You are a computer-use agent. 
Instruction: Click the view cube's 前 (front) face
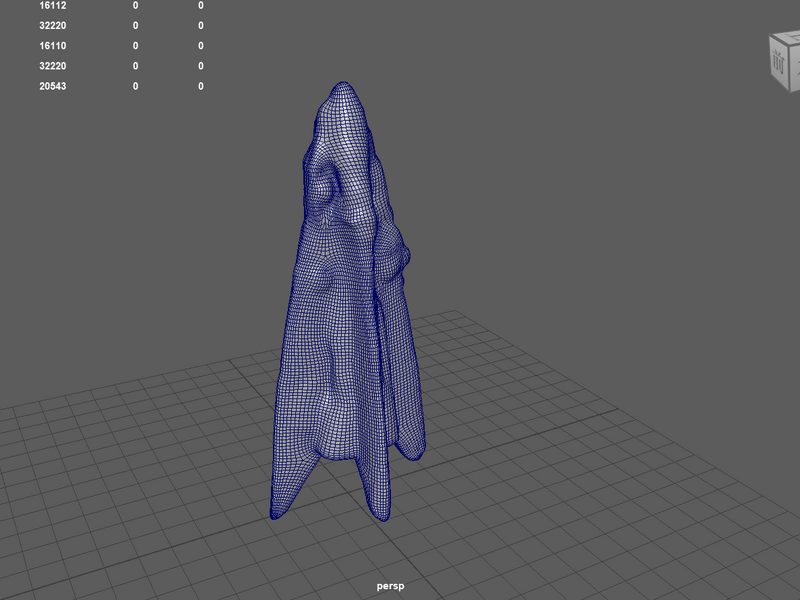pos(779,62)
